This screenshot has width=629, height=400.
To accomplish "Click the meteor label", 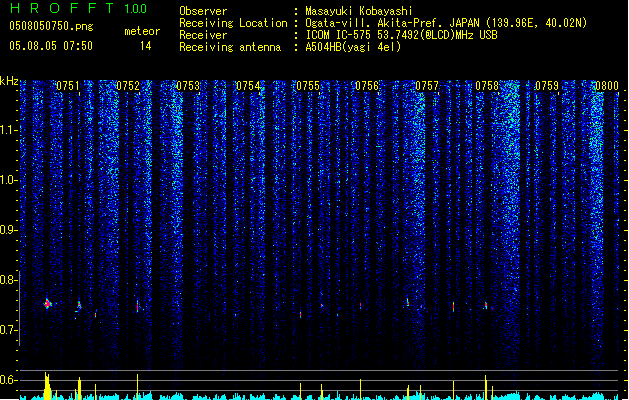I will point(142,31).
